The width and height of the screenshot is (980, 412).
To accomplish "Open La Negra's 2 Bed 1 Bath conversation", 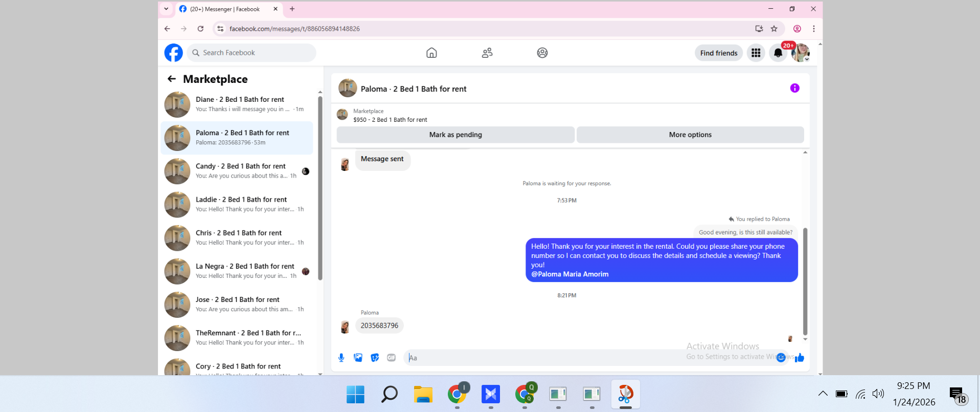I will point(237,271).
